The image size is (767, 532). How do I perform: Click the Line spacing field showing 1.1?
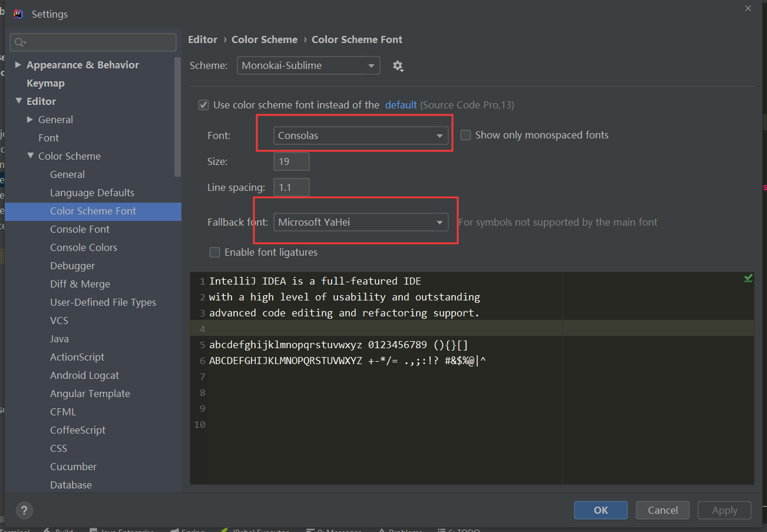pyautogui.click(x=291, y=188)
